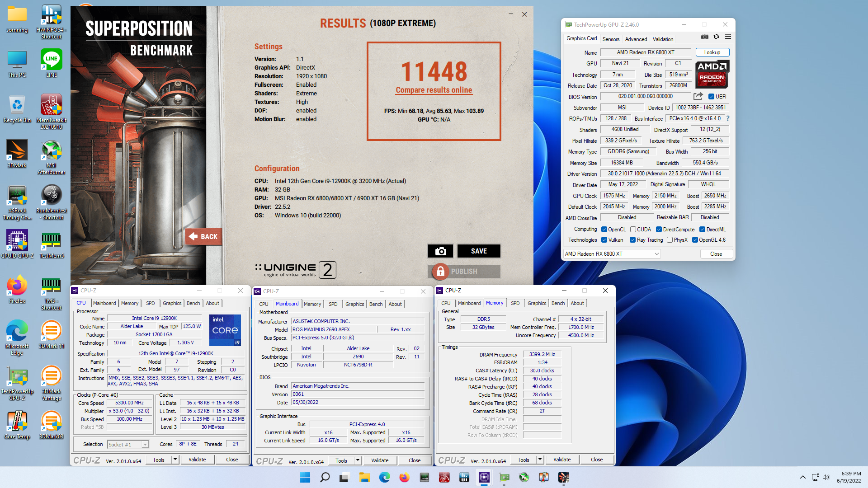Open RunMemtest Shortcut desktop icon
The image size is (868, 488).
(x=51, y=202)
